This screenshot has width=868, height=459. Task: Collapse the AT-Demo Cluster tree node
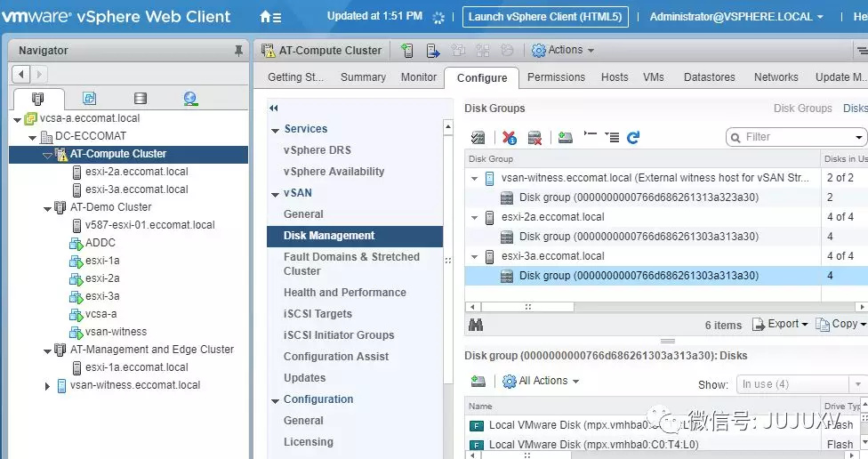pos(48,208)
